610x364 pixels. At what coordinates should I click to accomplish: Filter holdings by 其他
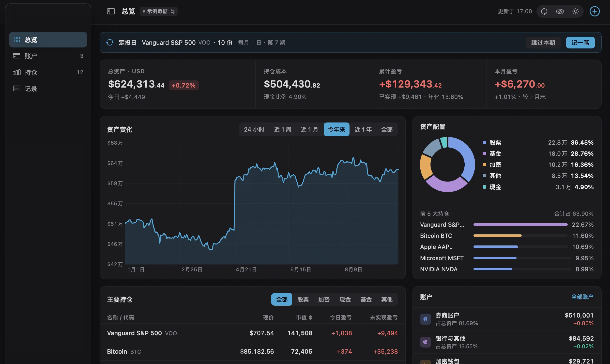387,299
